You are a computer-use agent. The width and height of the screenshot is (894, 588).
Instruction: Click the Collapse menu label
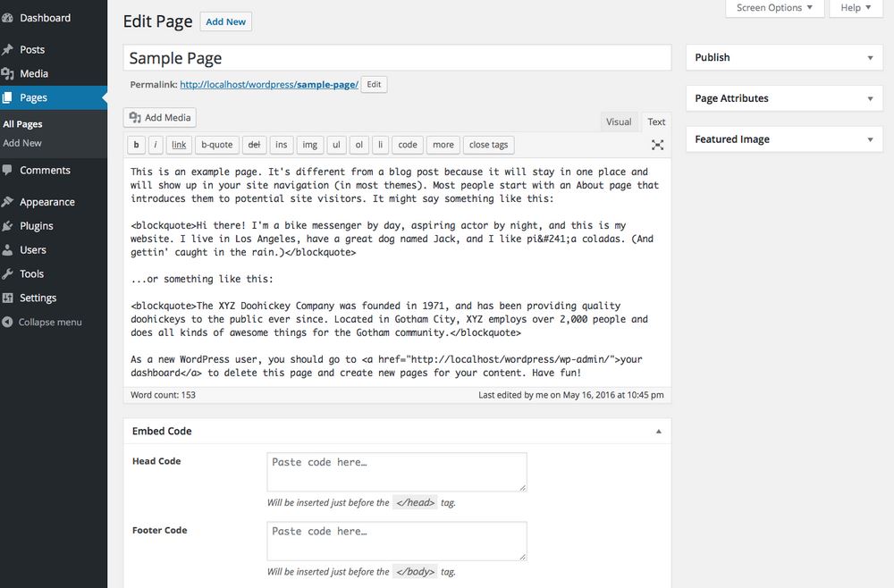coord(50,322)
